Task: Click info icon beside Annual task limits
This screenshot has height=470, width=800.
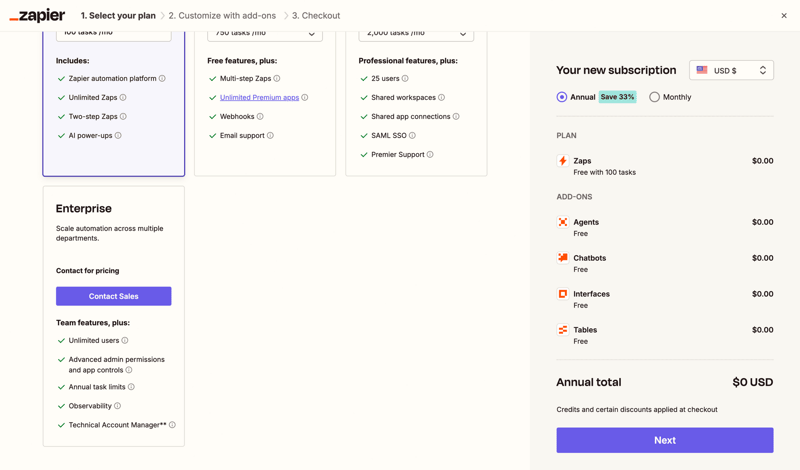Action: point(131,387)
